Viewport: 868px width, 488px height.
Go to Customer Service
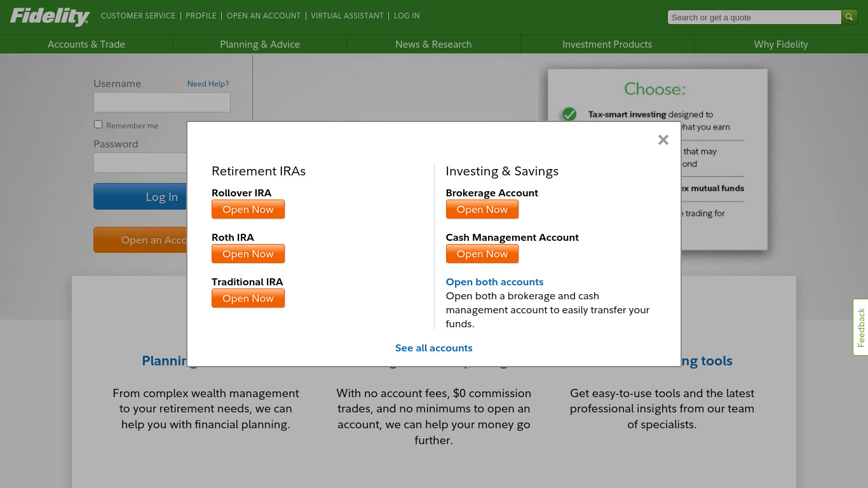[x=138, y=16]
